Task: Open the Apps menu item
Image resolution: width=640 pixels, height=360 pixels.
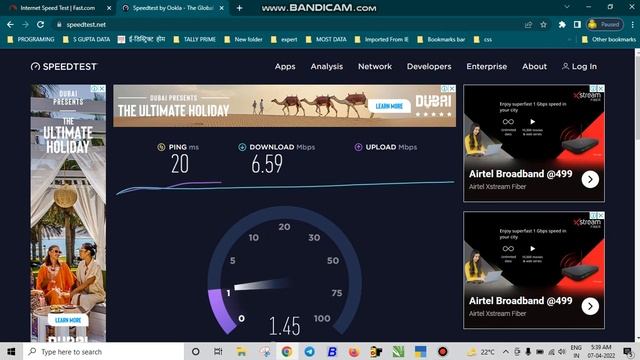Action: point(285,67)
